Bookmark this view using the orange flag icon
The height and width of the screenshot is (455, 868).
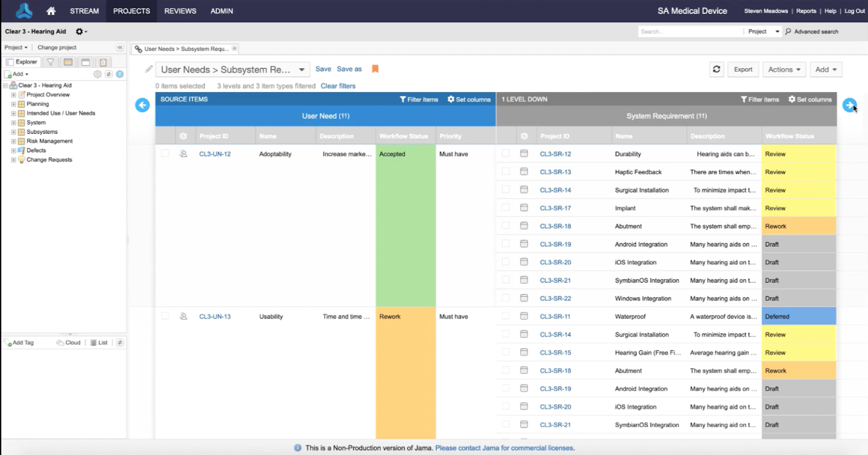375,68
